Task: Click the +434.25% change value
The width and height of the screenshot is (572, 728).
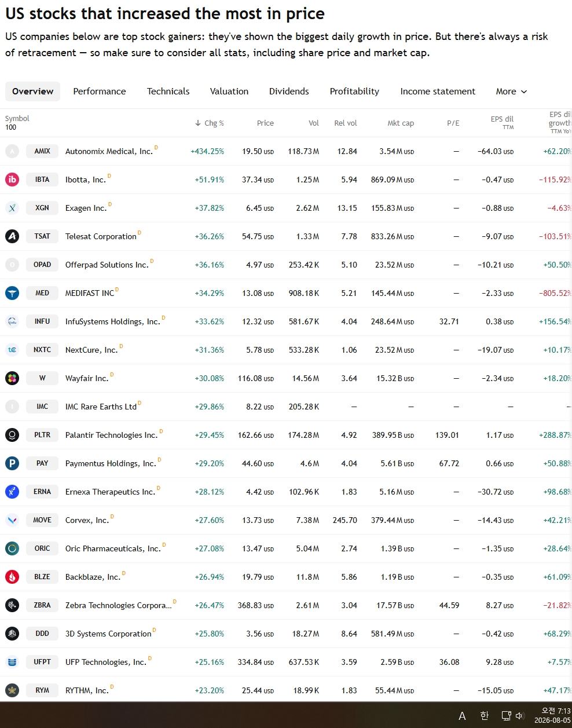Action: (207, 151)
